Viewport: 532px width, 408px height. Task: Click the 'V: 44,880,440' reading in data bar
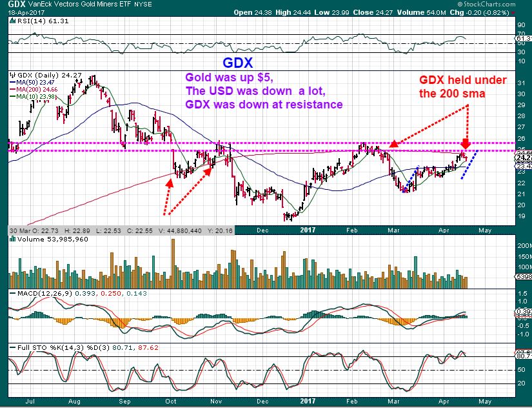(180, 230)
